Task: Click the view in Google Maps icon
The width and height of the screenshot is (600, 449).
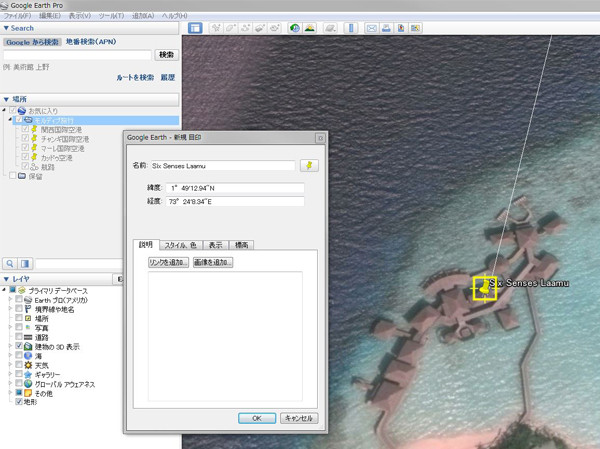Action: 415,28
